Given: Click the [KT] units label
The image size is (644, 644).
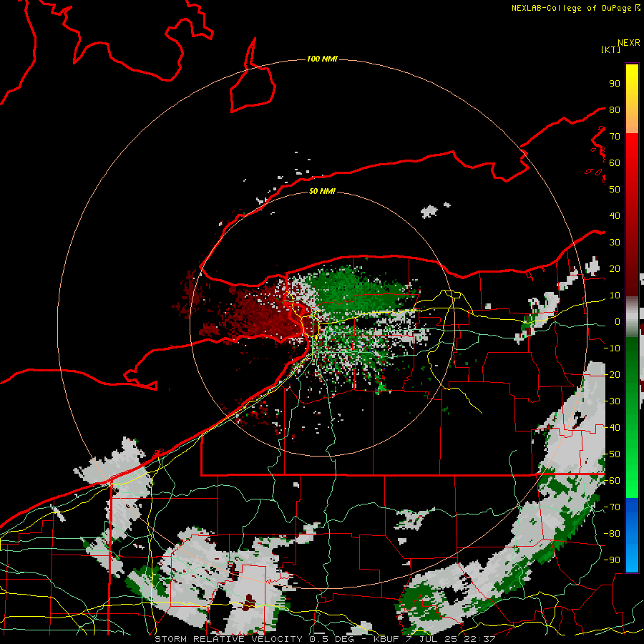Looking at the screenshot, I should pyautogui.click(x=611, y=49).
